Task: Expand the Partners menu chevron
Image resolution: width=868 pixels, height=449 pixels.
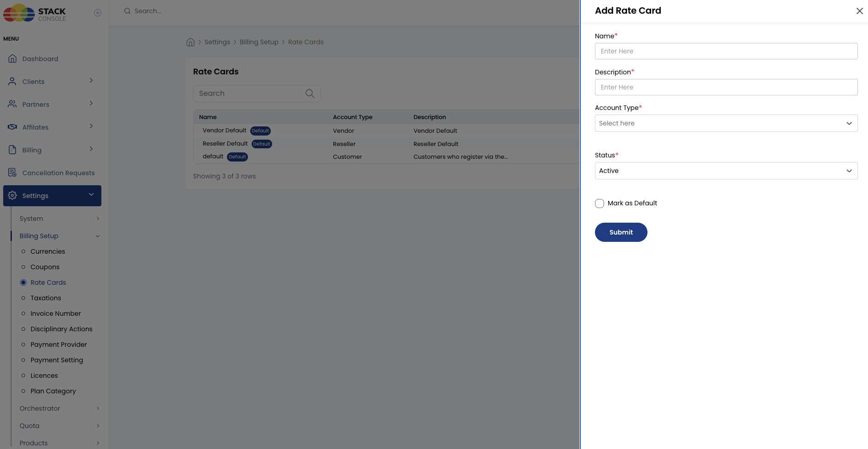Action: tap(91, 103)
